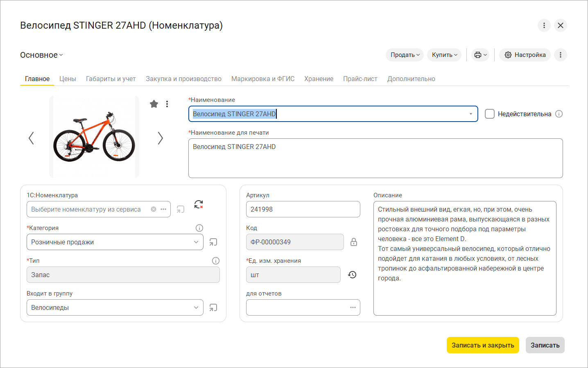Click the star icon near the product image

(x=154, y=104)
